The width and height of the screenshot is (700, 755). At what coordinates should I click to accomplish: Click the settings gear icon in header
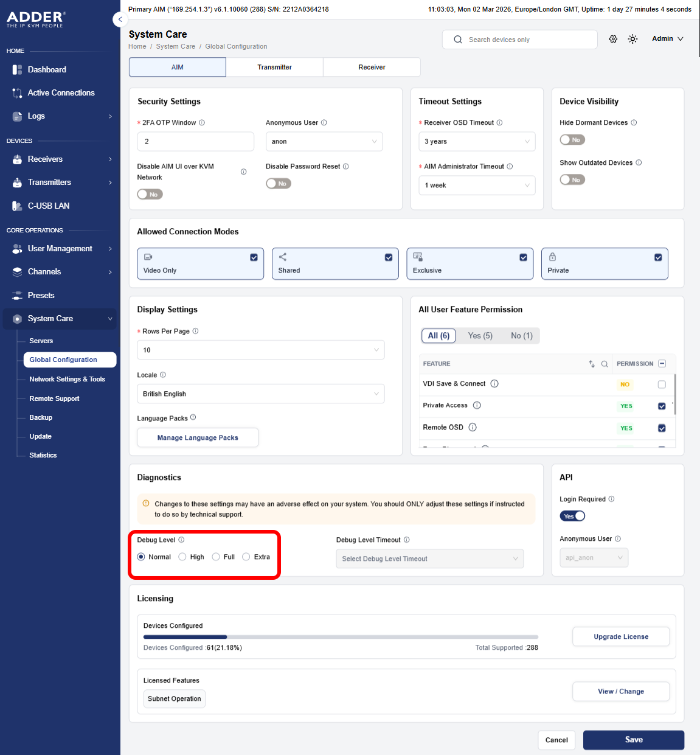pyautogui.click(x=613, y=39)
